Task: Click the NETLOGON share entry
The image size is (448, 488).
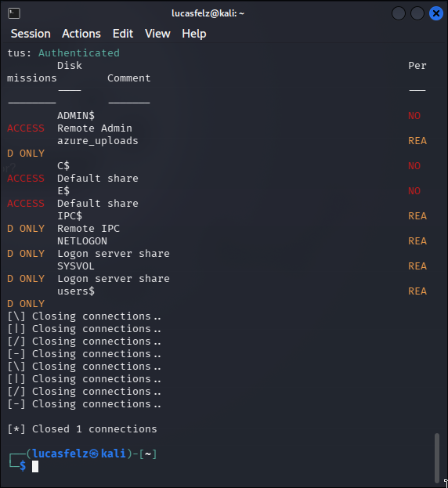Action: [x=81, y=241]
